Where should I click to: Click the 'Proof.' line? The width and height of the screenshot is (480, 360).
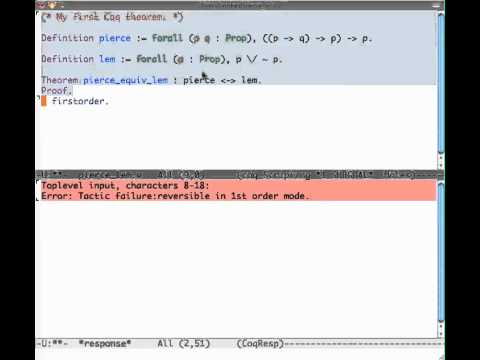pyautogui.click(x=56, y=90)
